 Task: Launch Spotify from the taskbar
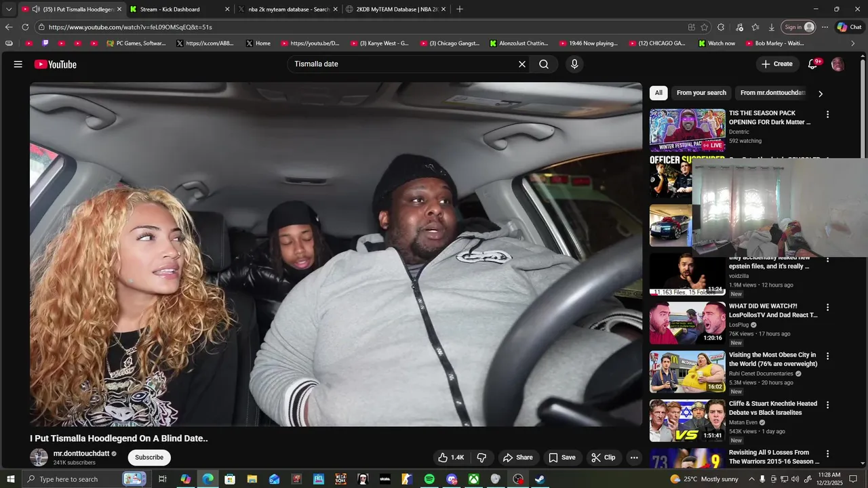coord(429,479)
